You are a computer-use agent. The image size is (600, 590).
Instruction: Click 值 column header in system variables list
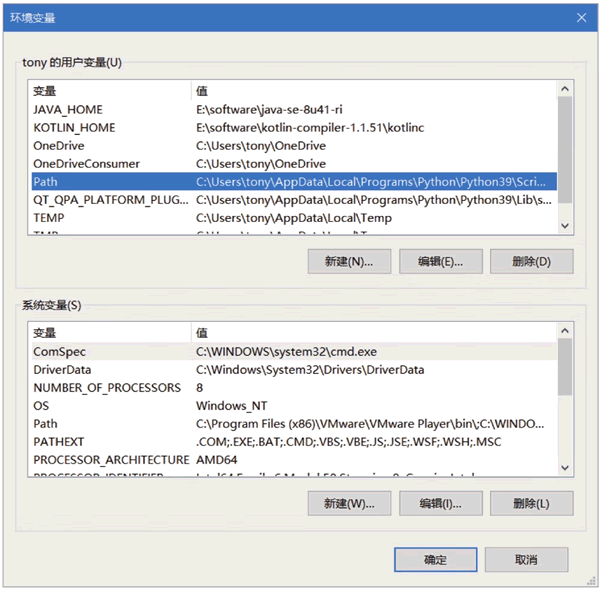[x=374, y=332]
